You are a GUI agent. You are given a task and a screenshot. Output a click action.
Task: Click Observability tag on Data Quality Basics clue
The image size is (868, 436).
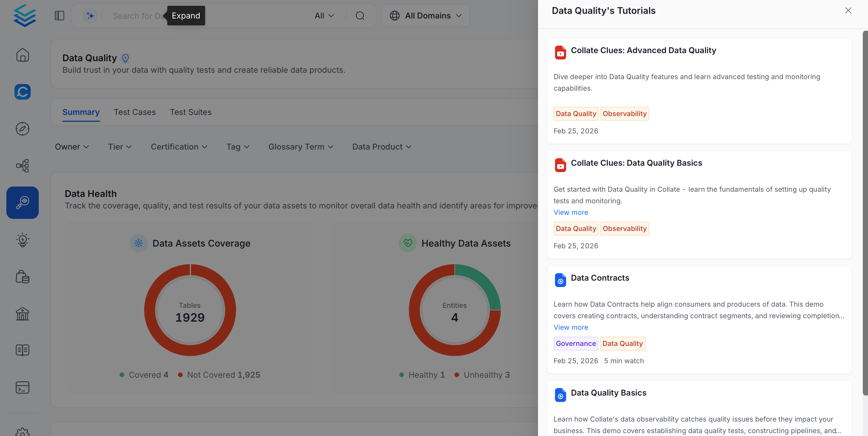click(624, 229)
